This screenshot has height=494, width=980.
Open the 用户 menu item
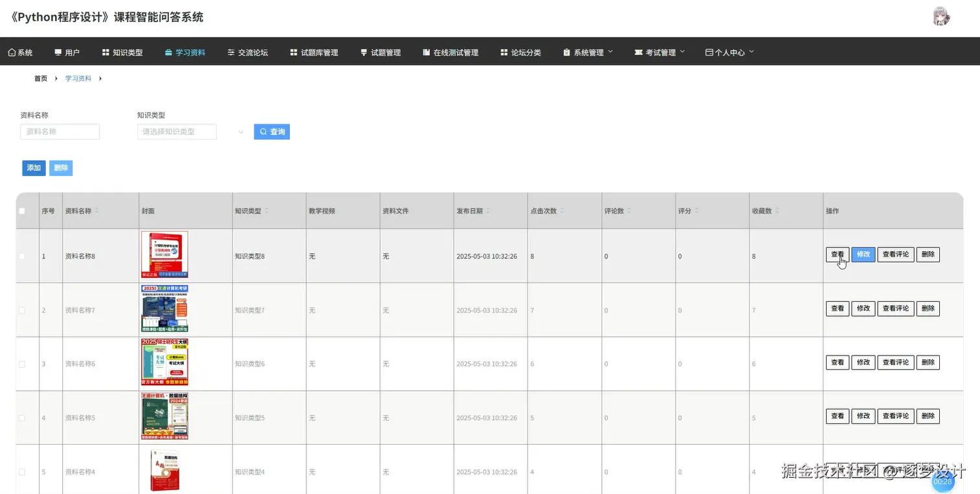(x=67, y=52)
